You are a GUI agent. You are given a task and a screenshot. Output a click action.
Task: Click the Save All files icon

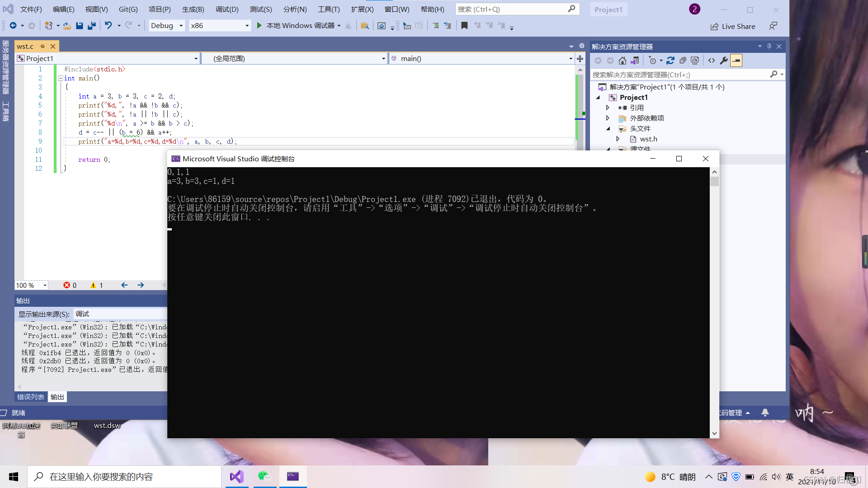[92, 26]
